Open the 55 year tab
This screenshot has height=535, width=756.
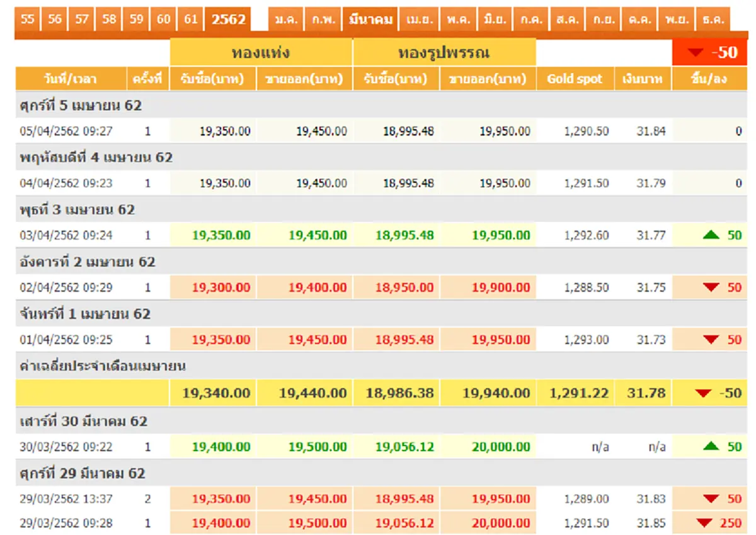pos(27,19)
